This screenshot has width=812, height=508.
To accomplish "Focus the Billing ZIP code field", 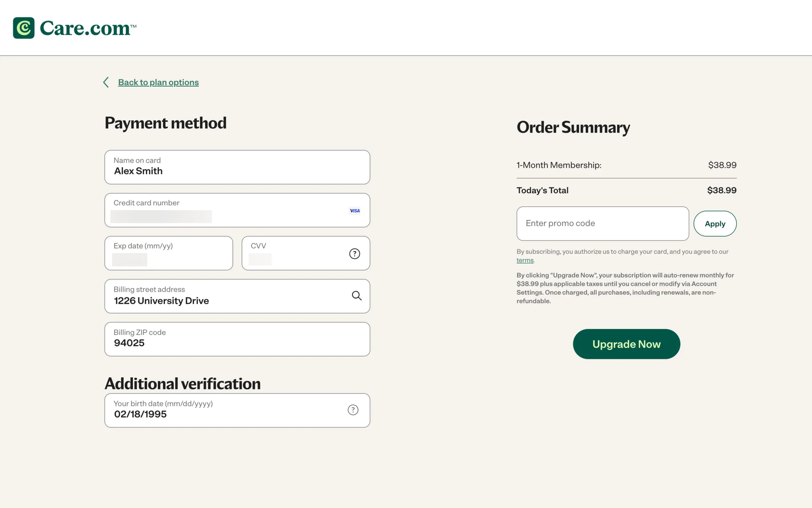I will (x=237, y=339).
